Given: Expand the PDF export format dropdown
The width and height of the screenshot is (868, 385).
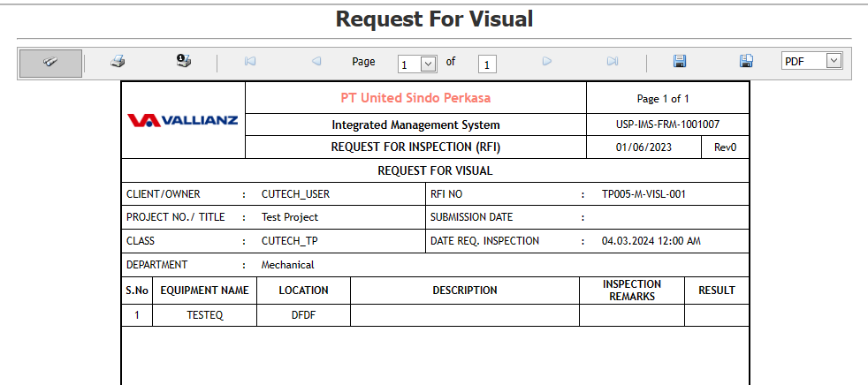Looking at the screenshot, I should [834, 61].
